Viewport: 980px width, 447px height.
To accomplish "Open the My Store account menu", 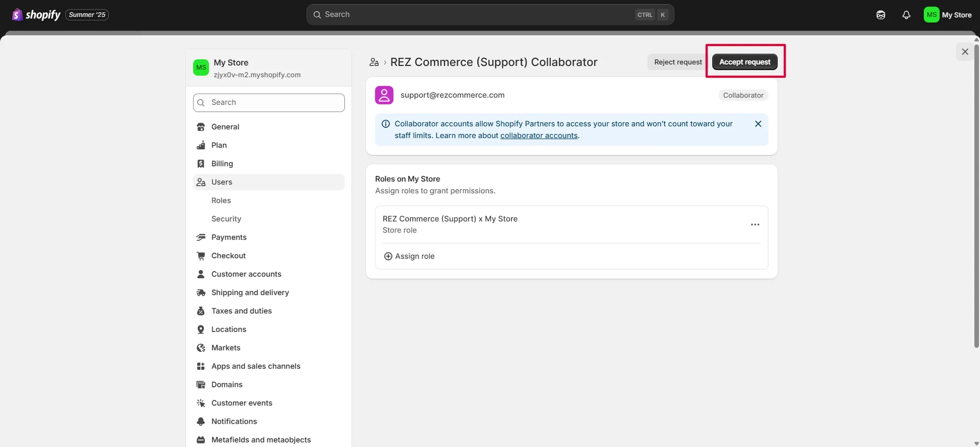I will pos(948,15).
